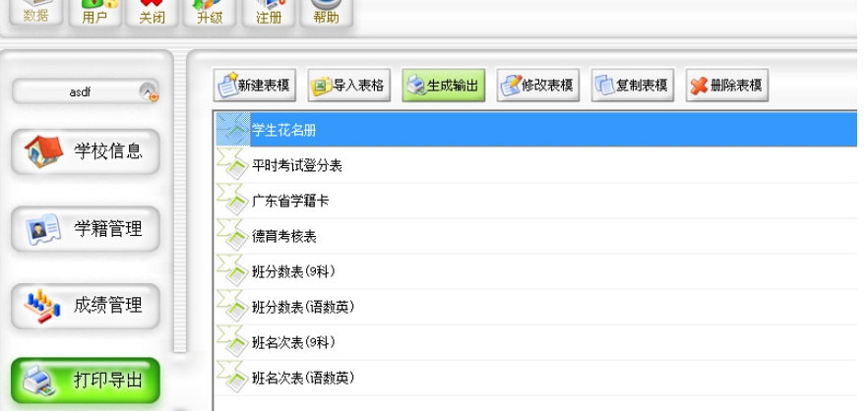Viewport: 868px width, 411px height.
Task: Open the 成绩管理 sidebar section
Action: (x=86, y=306)
